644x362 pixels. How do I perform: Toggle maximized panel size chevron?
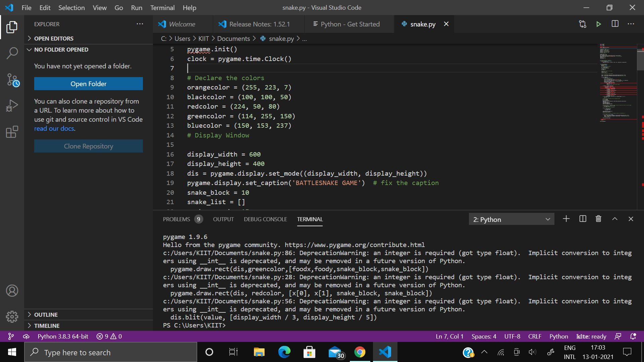(614, 219)
